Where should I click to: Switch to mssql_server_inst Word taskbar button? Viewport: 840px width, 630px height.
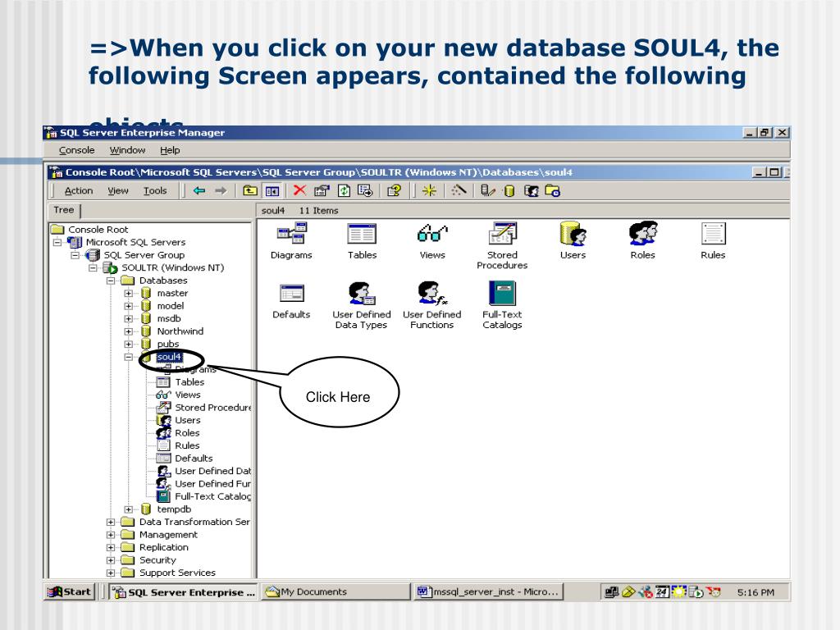[489, 592]
